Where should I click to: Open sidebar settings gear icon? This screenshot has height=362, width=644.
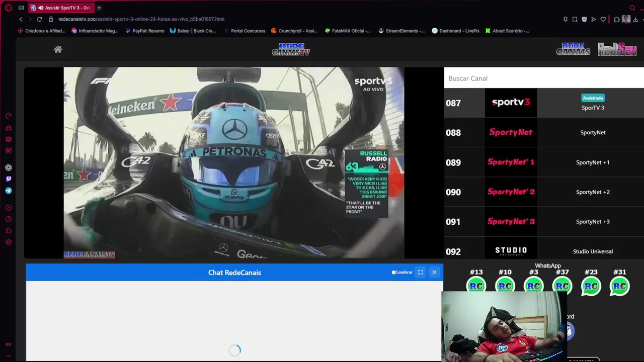pos(9,242)
